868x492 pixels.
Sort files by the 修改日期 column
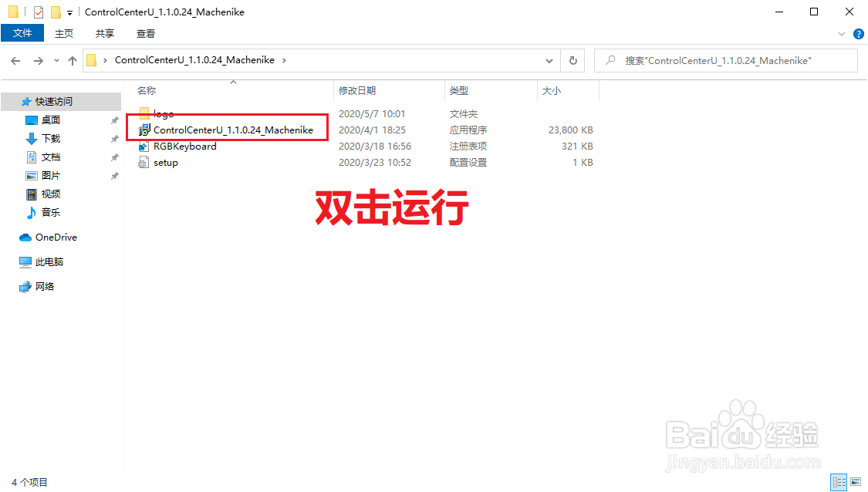pos(357,91)
